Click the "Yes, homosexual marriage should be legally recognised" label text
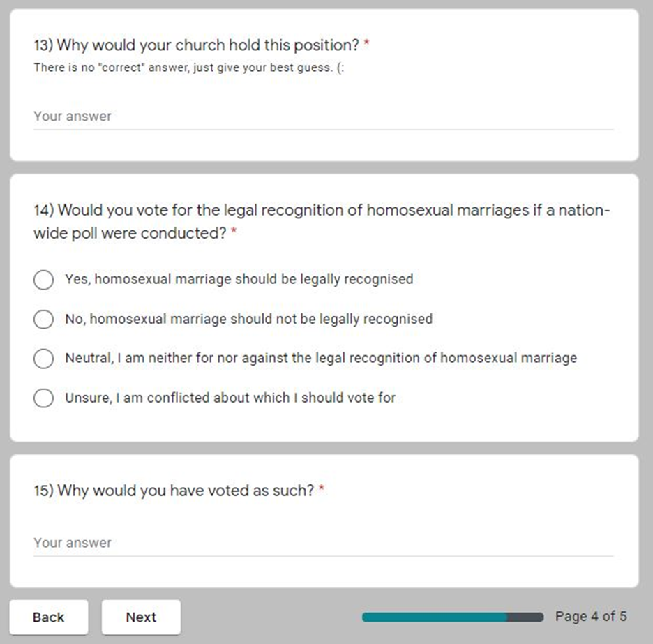This screenshot has width=653, height=644. point(239,279)
